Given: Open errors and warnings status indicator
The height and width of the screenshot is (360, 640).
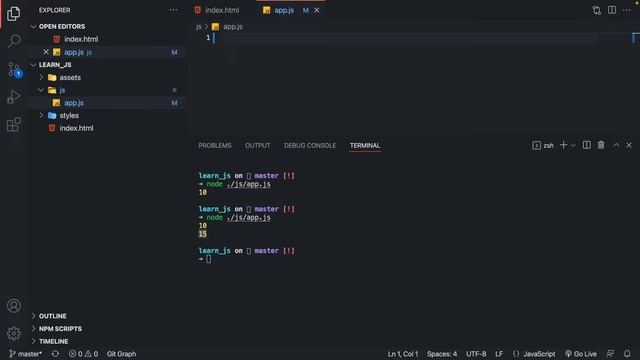Looking at the screenshot, I should (x=83, y=354).
